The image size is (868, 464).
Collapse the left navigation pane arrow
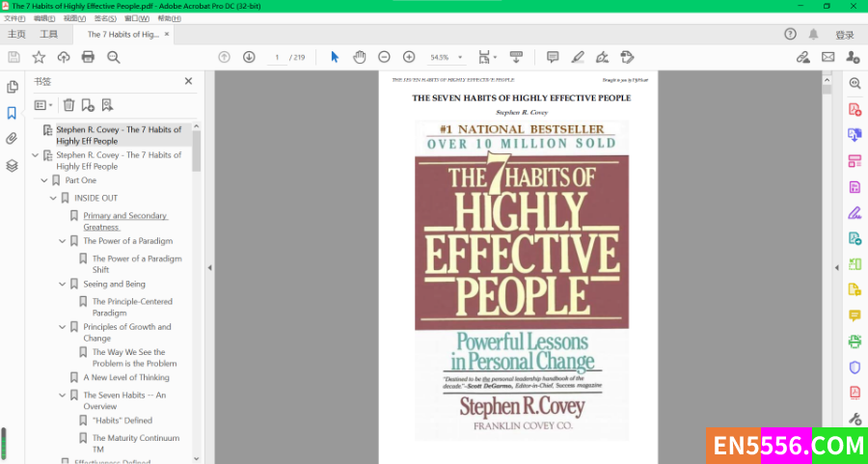[210, 268]
